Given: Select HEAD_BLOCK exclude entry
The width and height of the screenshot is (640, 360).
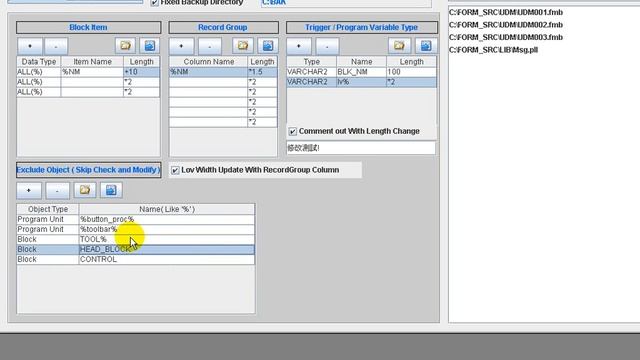Looking at the screenshot, I should click(x=167, y=249).
